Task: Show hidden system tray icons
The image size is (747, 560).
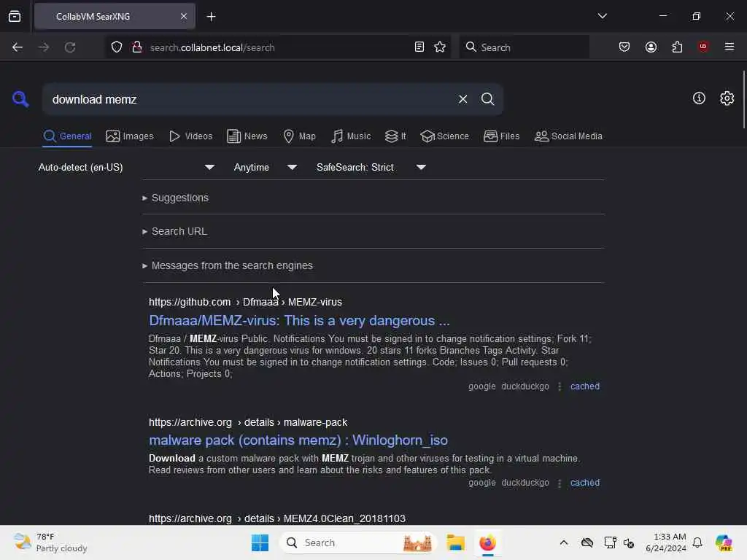Action: pos(564,542)
